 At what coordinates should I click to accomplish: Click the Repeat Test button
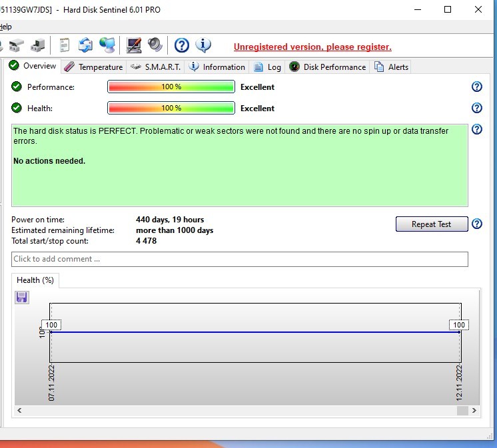[432, 224]
